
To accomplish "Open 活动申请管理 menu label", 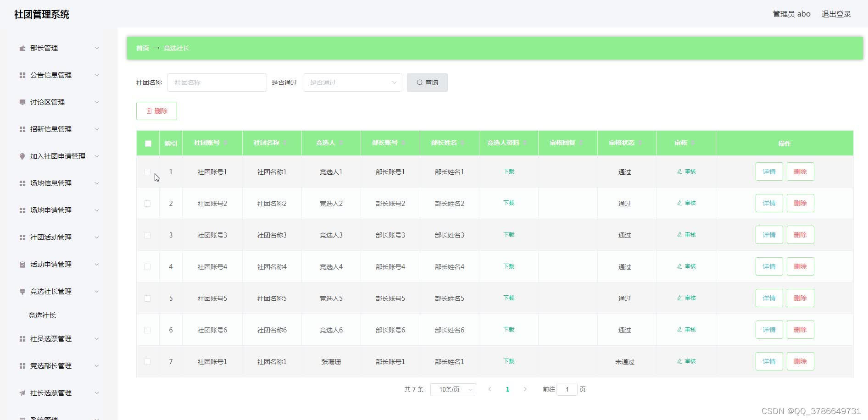I will [51, 265].
